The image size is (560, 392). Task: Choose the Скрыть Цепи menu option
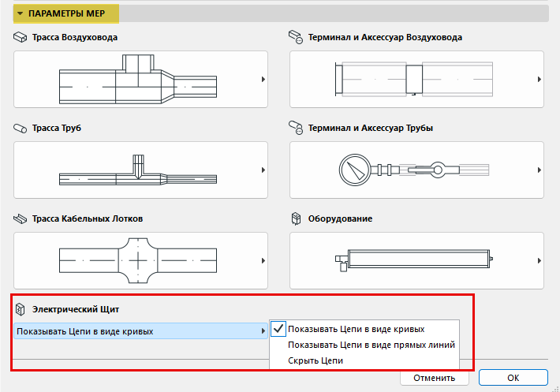(364, 360)
